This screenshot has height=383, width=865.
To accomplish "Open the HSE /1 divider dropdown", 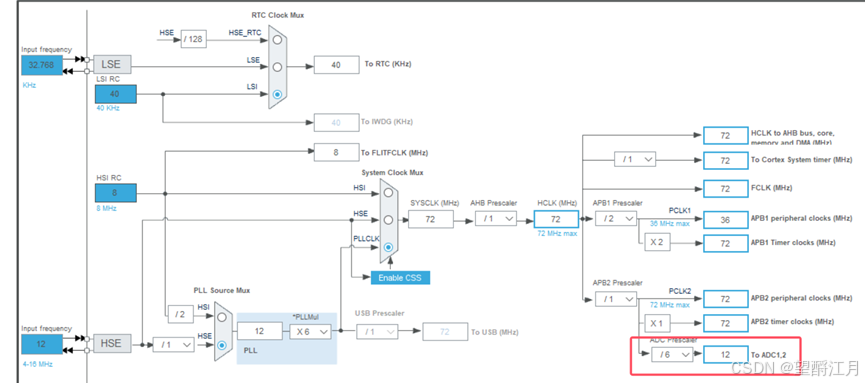I will (x=173, y=344).
